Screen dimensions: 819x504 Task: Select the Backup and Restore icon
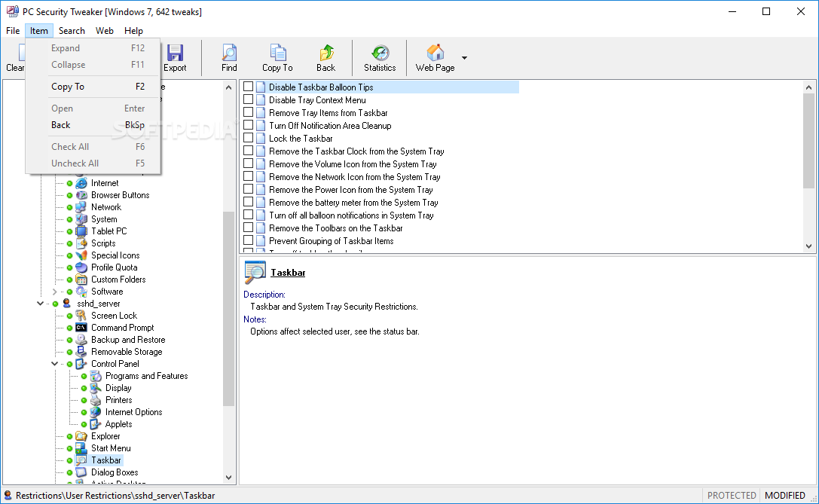pos(81,340)
